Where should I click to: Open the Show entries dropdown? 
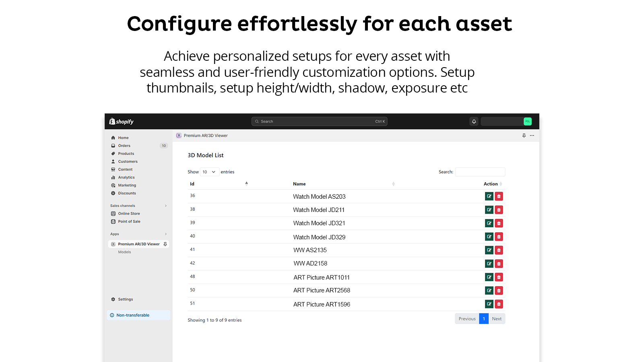(209, 172)
